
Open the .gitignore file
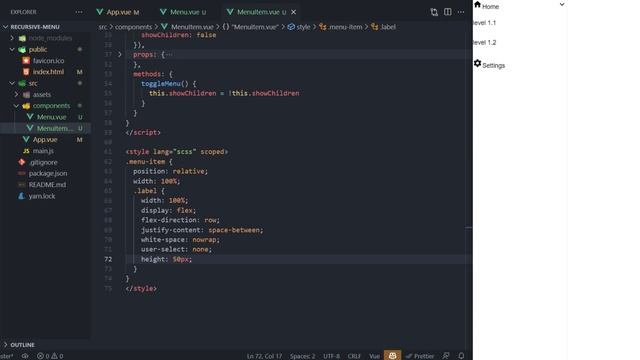pyautogui.click(x=43, y=162)
